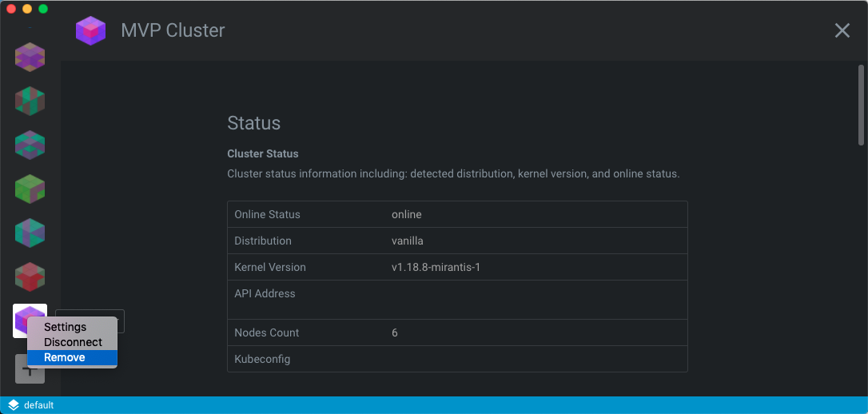The width and height of the screenshot is (868, 414).
Task: Open the purple and teal cluster icon
Action: (x=30, y=145)
